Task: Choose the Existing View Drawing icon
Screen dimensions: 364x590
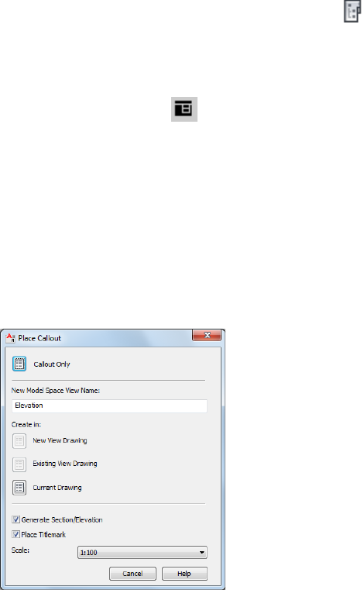Action: point(19,464)
